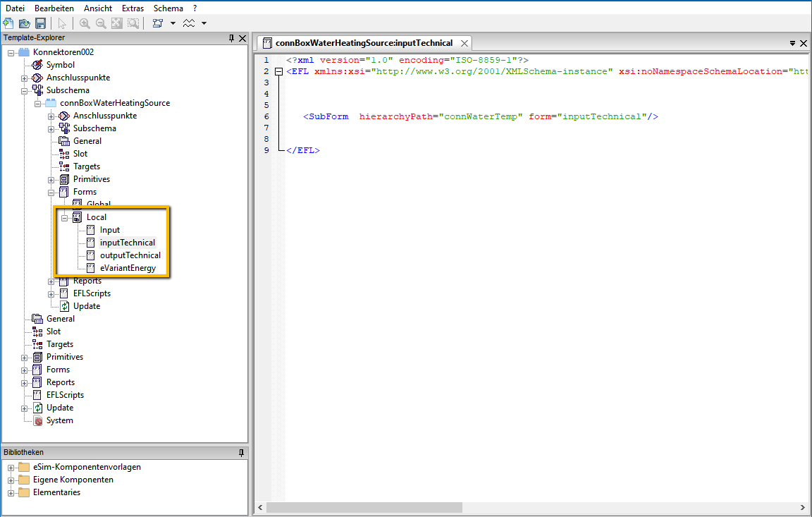Select the top-level Reports item

point(60,382)
